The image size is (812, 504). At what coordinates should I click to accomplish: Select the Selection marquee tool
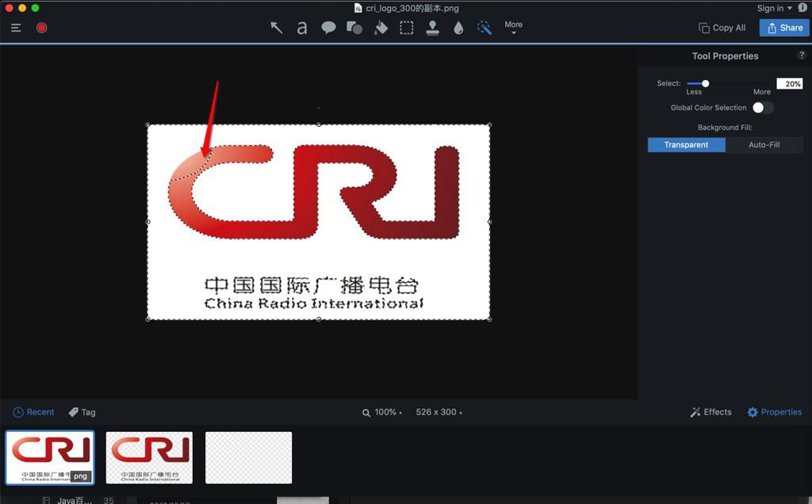[407, 28]
